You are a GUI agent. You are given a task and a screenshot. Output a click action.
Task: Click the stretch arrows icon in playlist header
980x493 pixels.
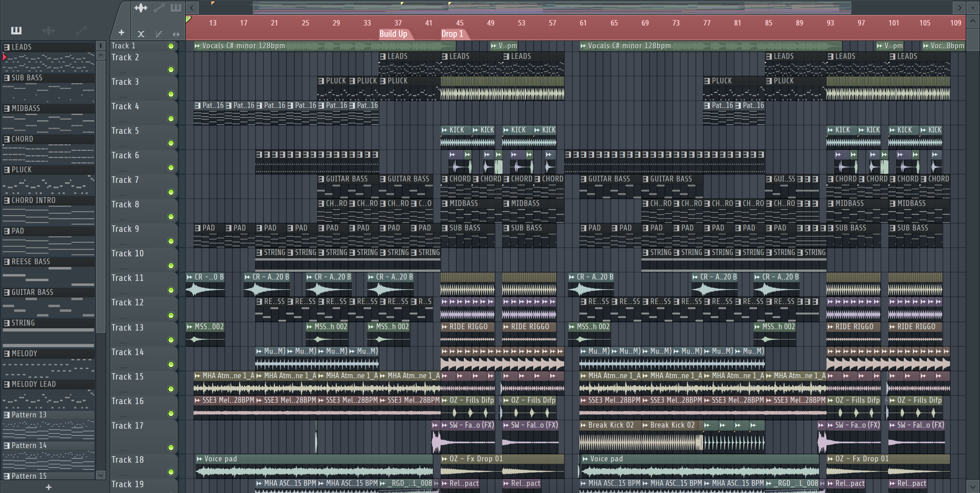[176, 34]
